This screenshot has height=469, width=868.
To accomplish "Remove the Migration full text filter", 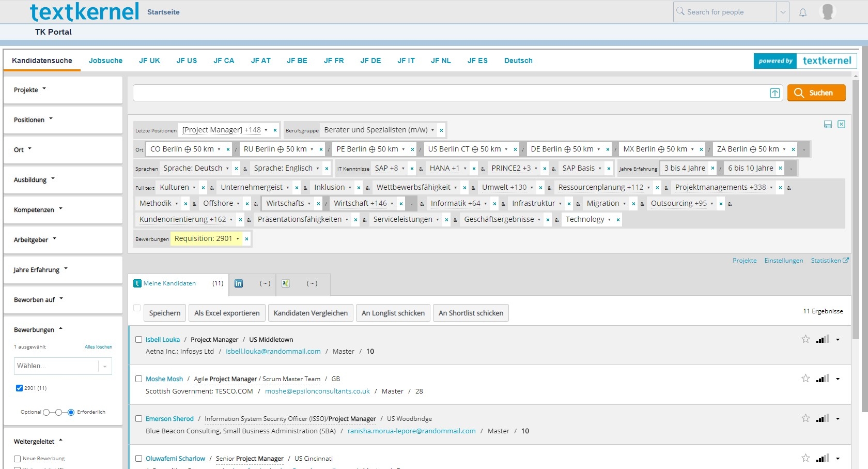I will (x=633, y=204).
